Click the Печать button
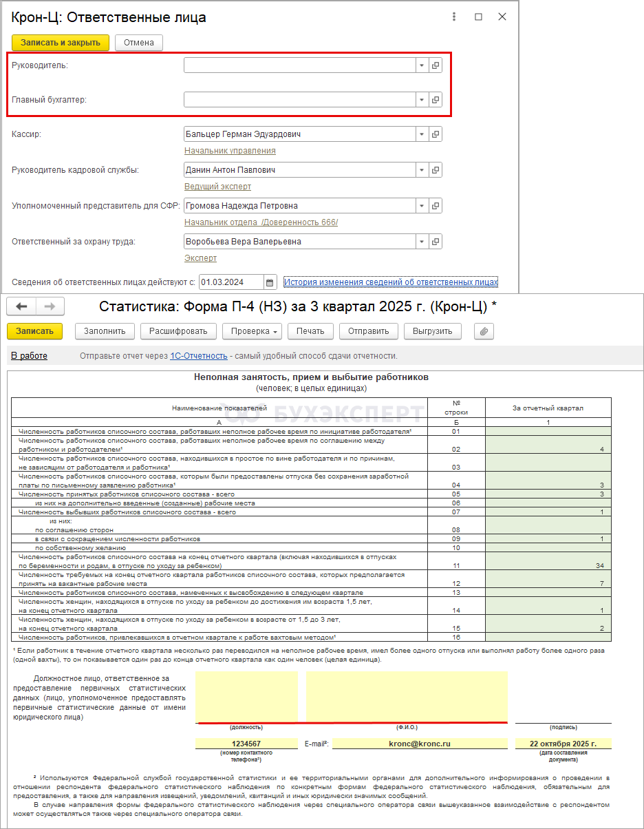 (x=310, y=331)
